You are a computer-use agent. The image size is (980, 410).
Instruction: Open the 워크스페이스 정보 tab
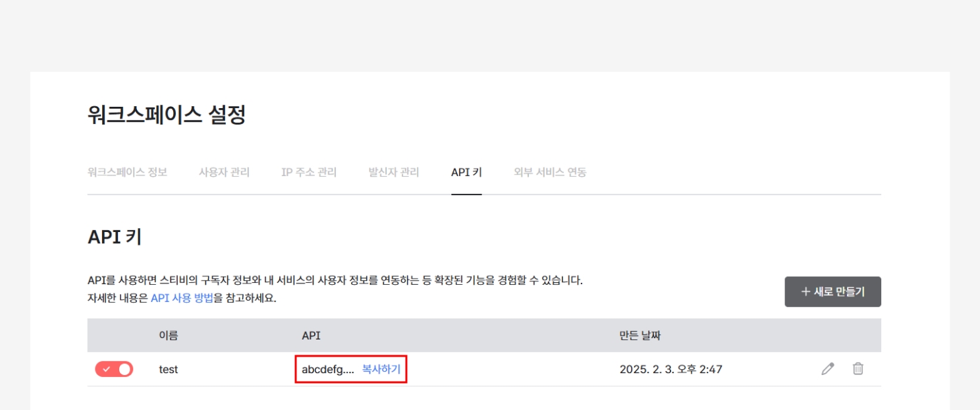pyautogui.click(x=127, y=173)
